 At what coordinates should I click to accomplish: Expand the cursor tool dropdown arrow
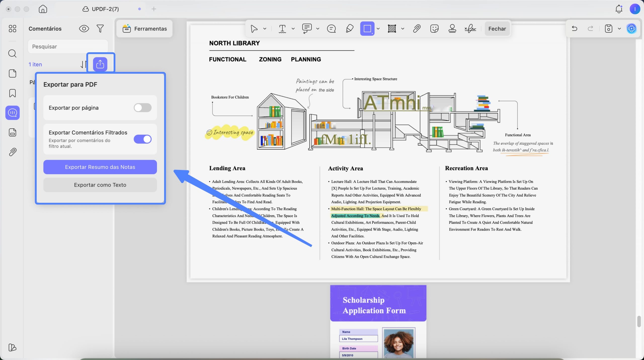pyautogui.click(x=265, y=29)
